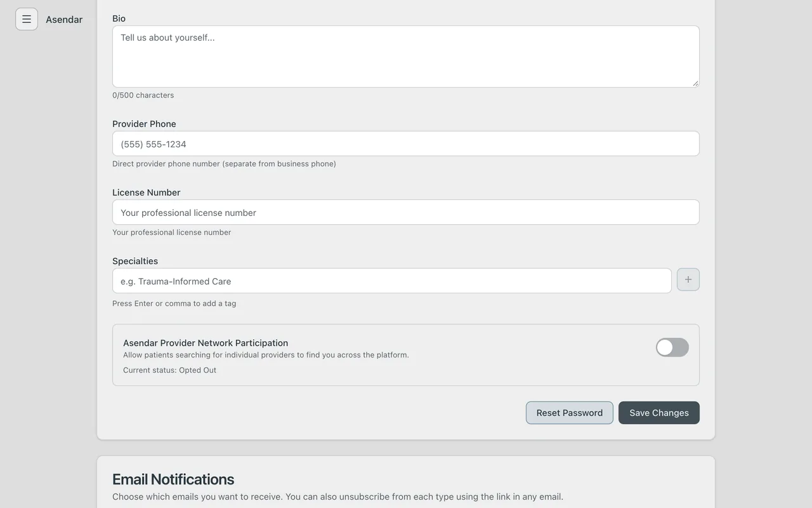
Task: Click the Bio field label
Action: click(119, 18)
